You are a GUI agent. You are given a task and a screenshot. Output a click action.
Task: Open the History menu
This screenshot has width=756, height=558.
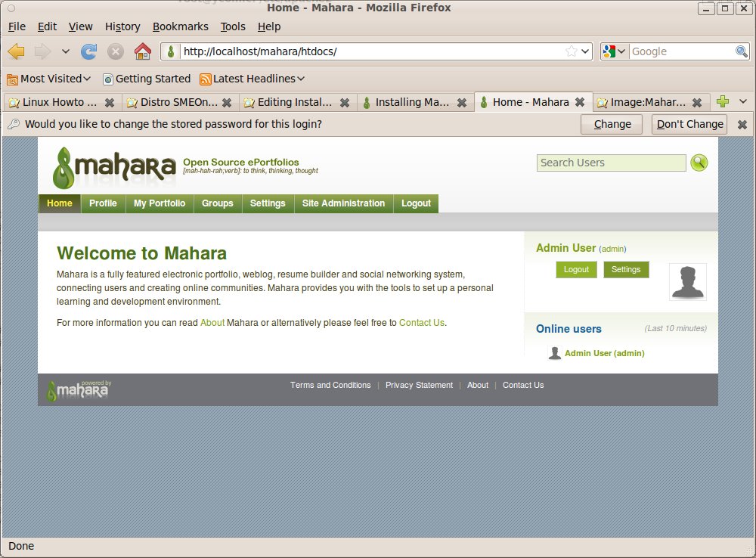(122, 26)
